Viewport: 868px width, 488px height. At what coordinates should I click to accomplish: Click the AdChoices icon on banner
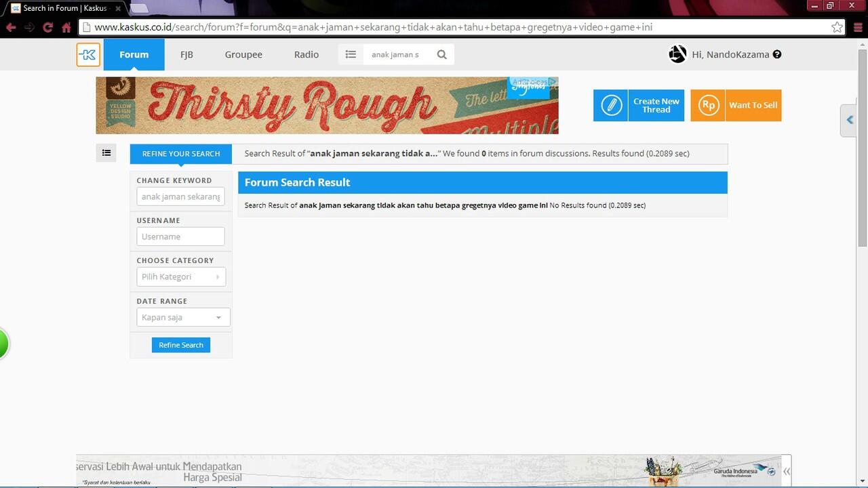(553, 82)
